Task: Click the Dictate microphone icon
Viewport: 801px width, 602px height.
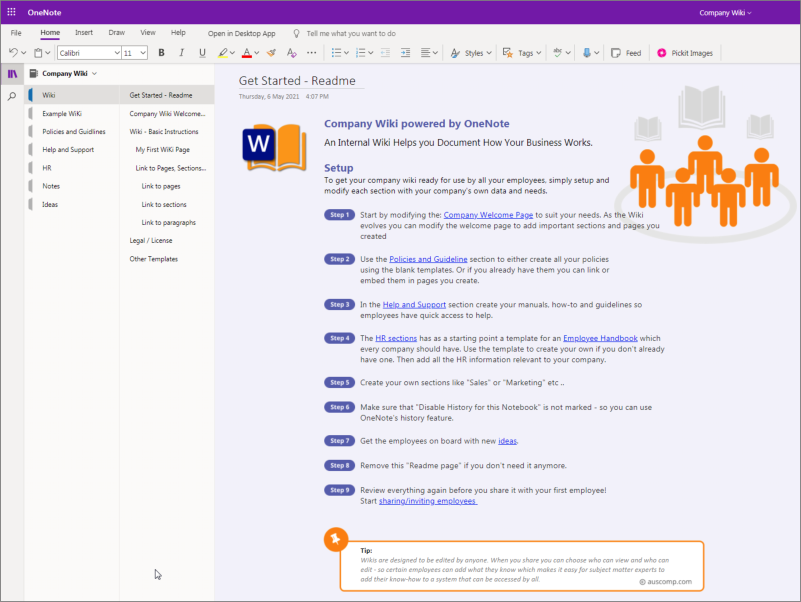Action: 587,53
